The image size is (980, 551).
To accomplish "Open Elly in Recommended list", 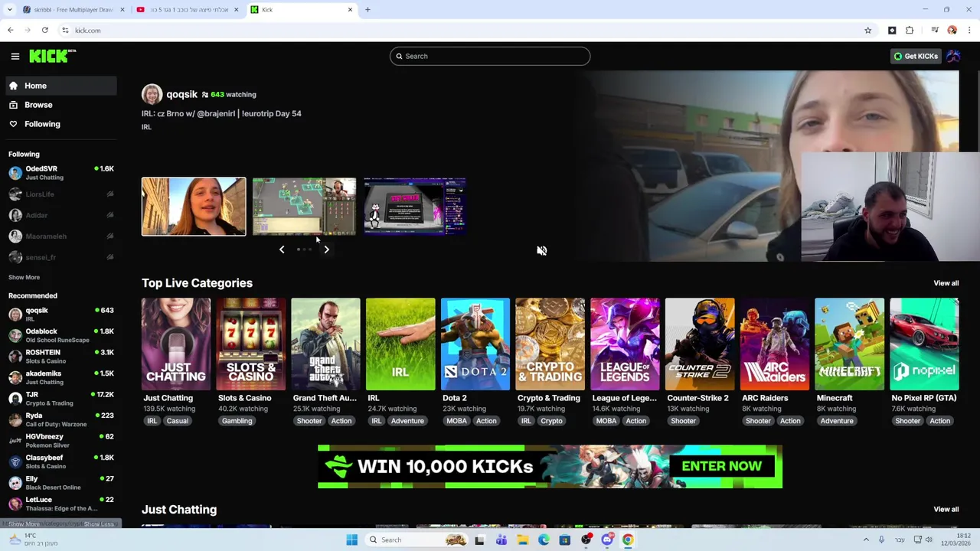I will click(61, 483).
